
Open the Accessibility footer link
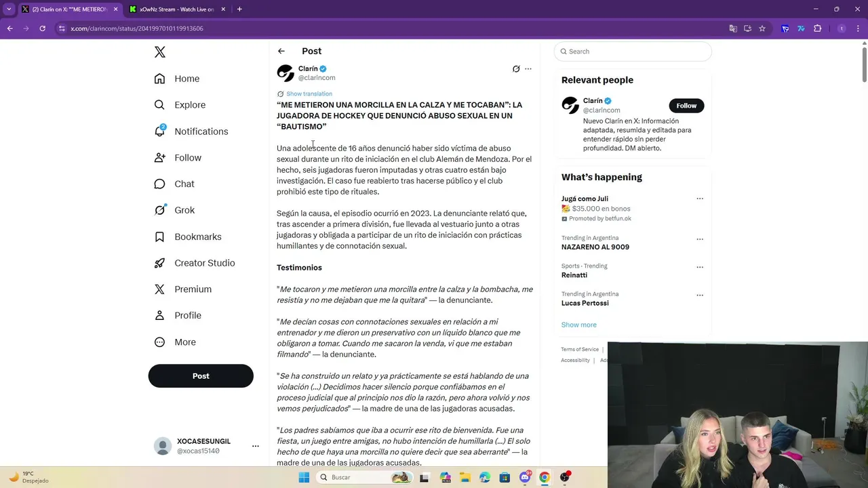(575, 361)
